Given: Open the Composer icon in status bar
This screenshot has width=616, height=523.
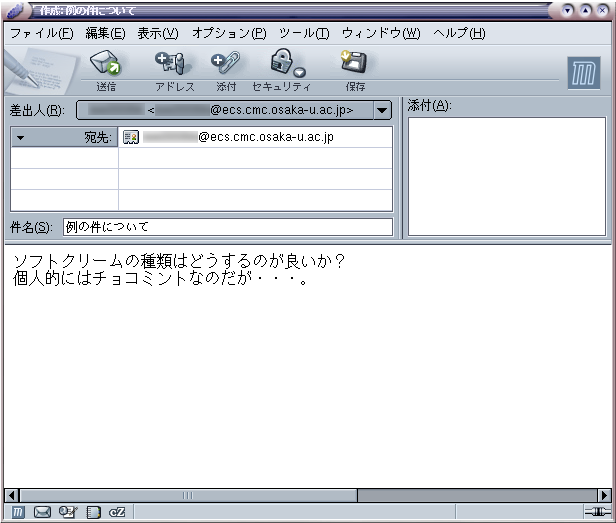Looking at the screenshot, I should [x=67, y=513].
